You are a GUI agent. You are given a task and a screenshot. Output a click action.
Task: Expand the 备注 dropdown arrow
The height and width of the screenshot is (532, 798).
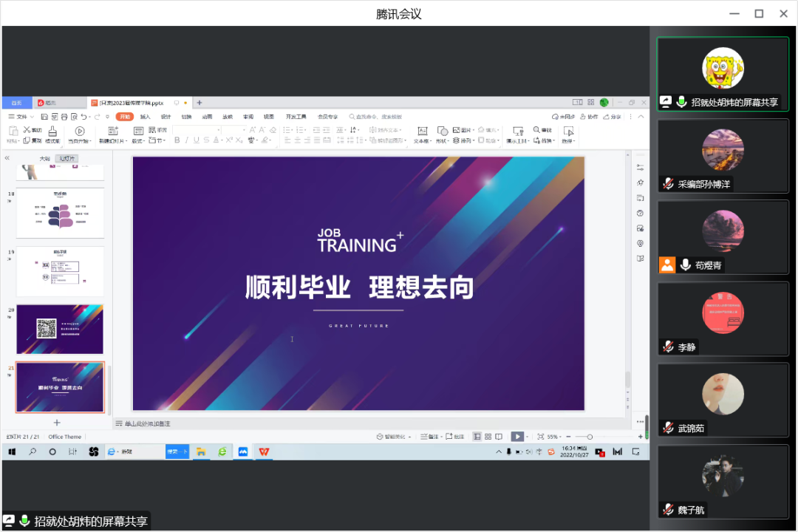coord(441,436)
